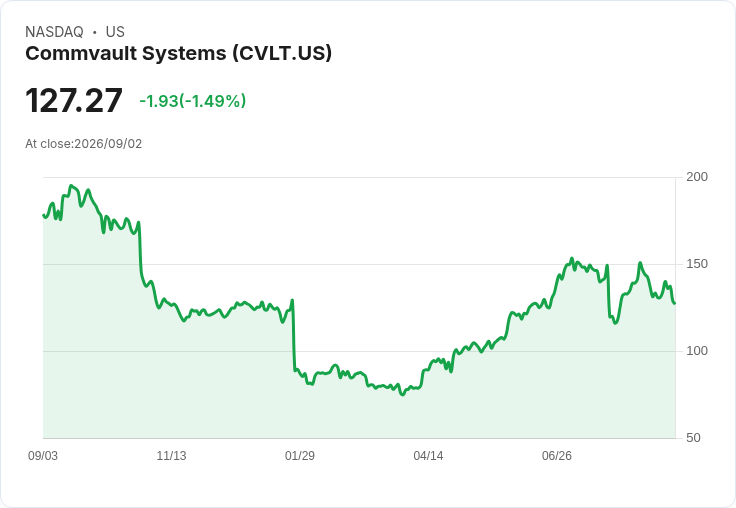Select the 150 y-axis label
The width and height of the screenshot is (736, 508).
[697, 264]
